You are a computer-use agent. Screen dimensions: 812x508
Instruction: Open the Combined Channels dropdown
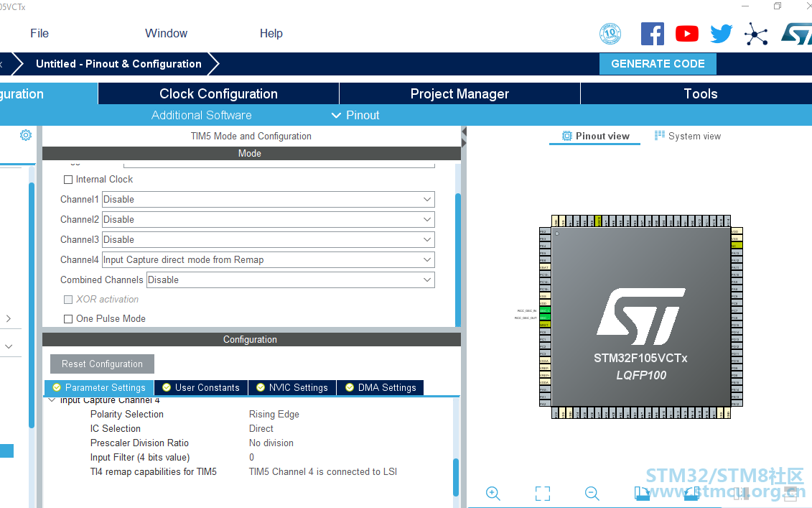(291, 280)
